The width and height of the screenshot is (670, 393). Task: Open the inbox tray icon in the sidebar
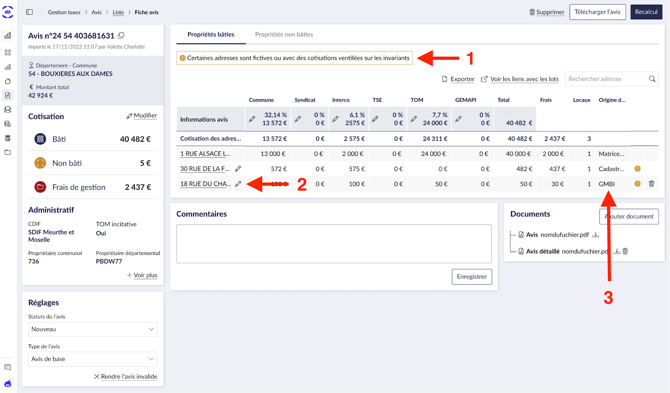(8, 110)
